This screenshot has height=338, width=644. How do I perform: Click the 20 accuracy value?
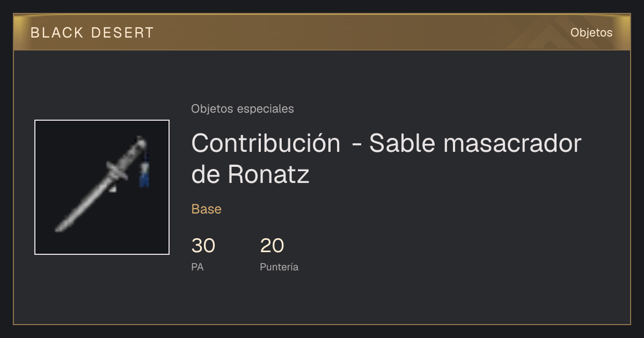tap(272, 246)
